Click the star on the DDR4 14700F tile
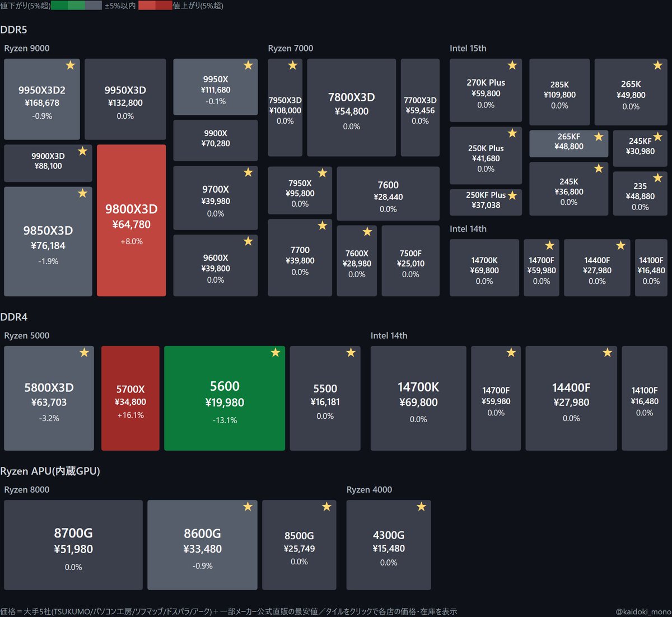Image resolution: width=672 pixels, height=617 pixels. pos(511,353)
